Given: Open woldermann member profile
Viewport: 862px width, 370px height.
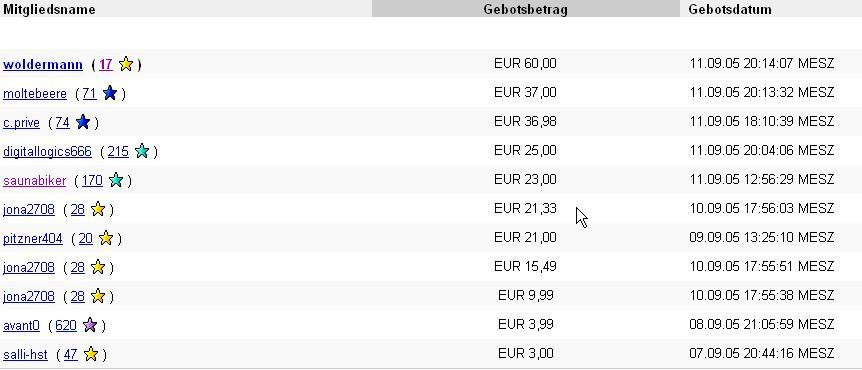Looking at the screenshot, I should pos(43,64).
